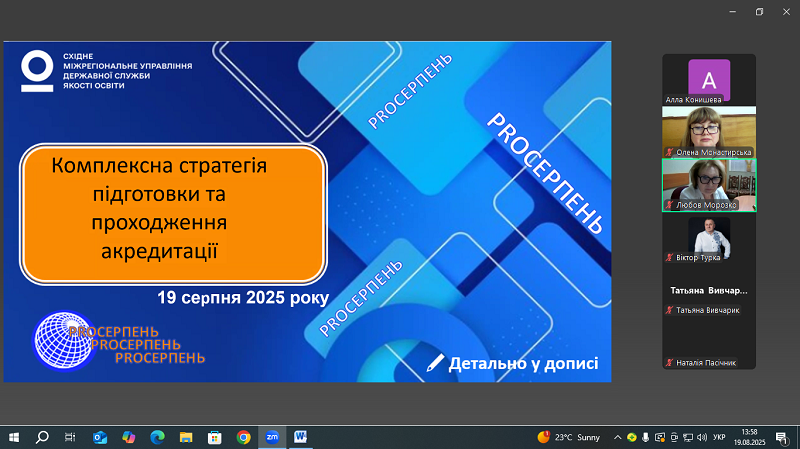This screenshot has width=800, height=449.
Task: Click the education quality service logo
Action: (106, 71)
